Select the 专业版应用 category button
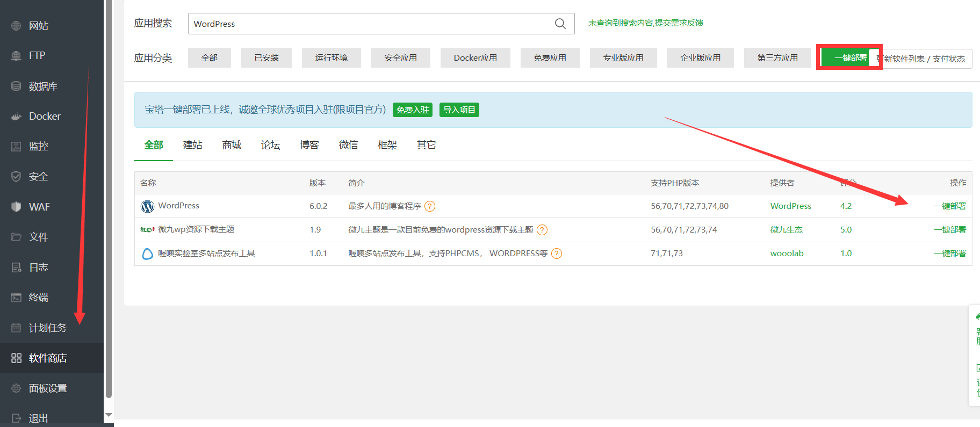Viewport: 980px width, 427px height. (x=623, y=58)
